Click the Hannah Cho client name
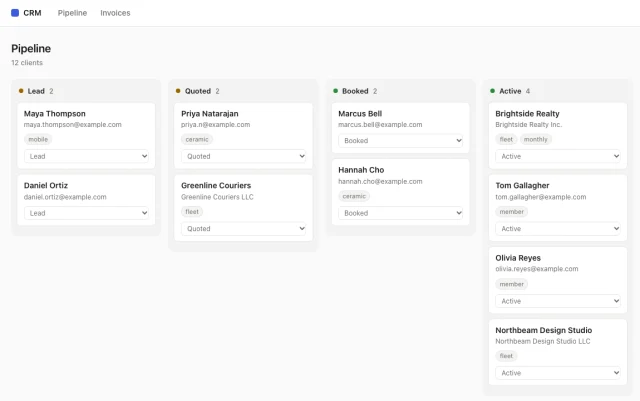 (361, 170)
